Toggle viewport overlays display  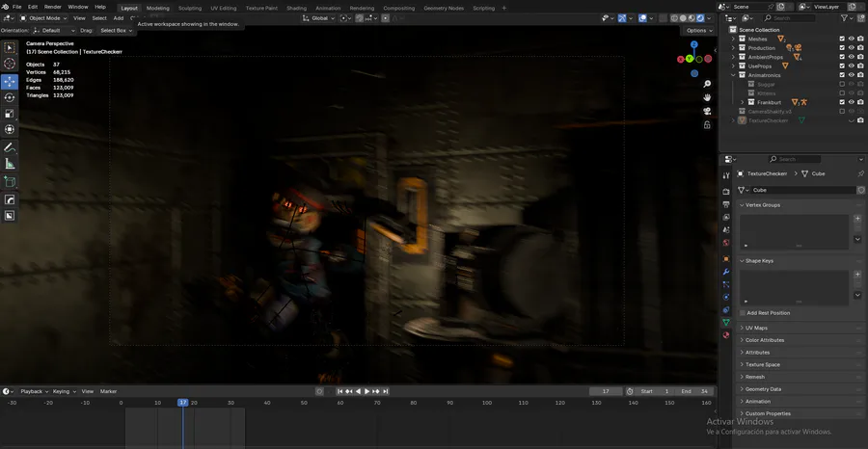point(642,18)
